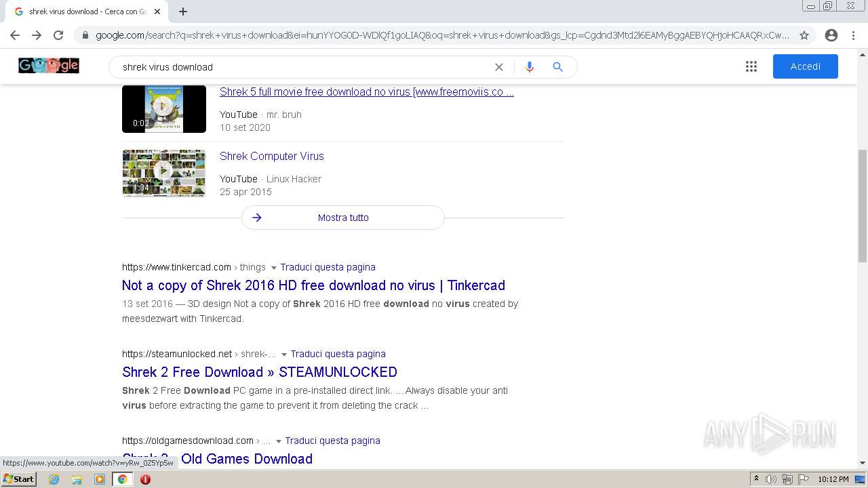Go back to the previous page
This screenshot has height=488, width=868.
coord(15,35)
